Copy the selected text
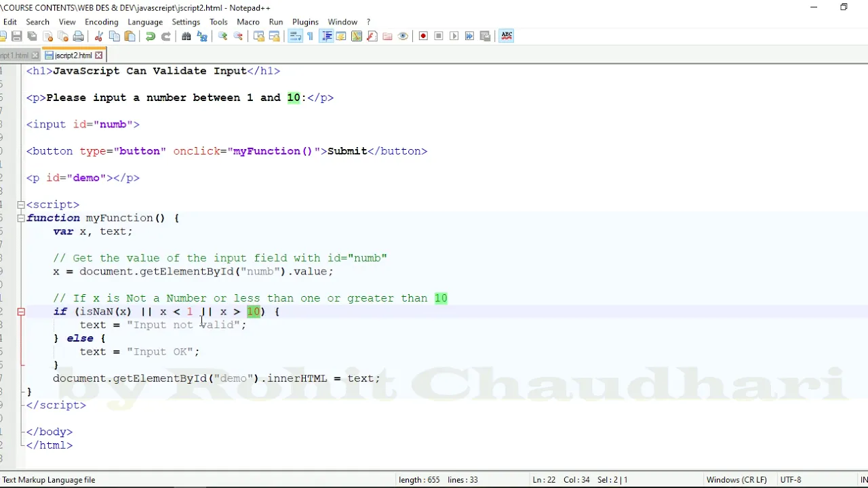Screen dimensions: 868x488 click(x=114, y=36)
